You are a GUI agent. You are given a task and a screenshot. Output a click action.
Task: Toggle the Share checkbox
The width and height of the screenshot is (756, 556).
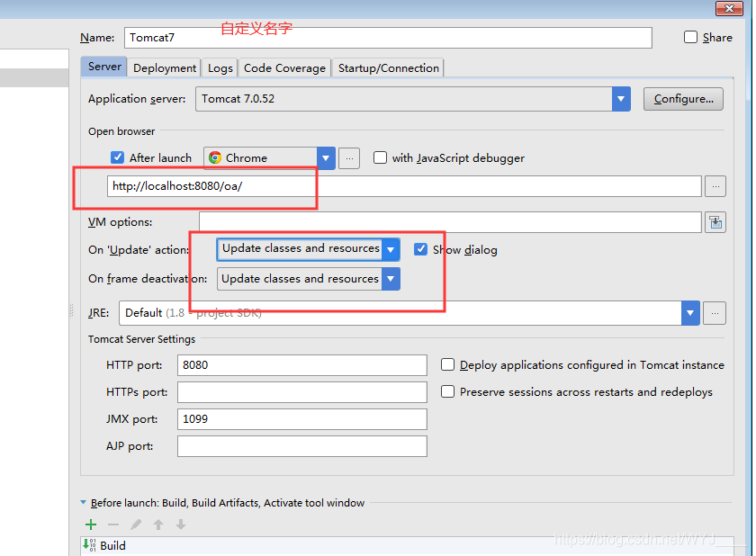[x=690, y=37]
